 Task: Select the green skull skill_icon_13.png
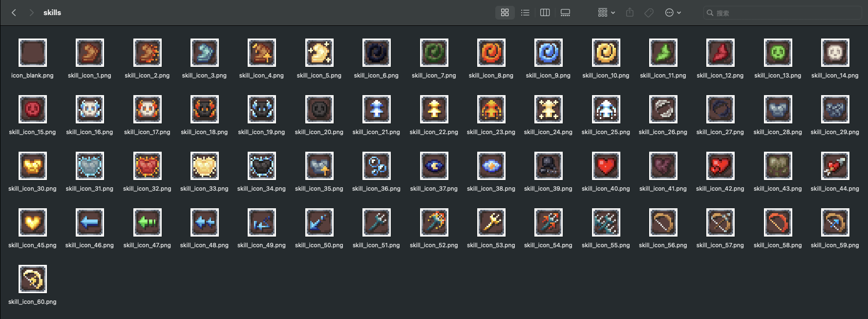pyautogui.click(x=778, y=53)
